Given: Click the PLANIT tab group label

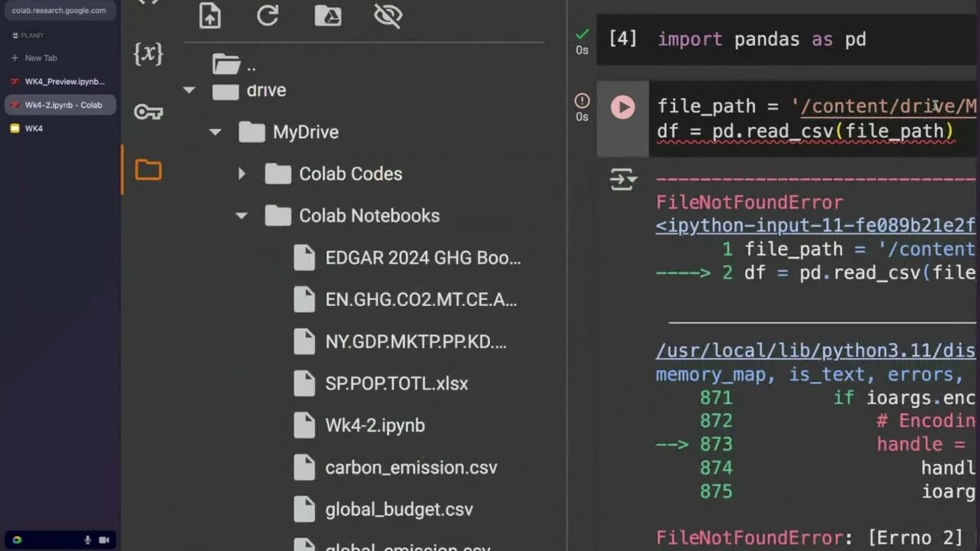Looking at the screenshot, I should [28, 35].
